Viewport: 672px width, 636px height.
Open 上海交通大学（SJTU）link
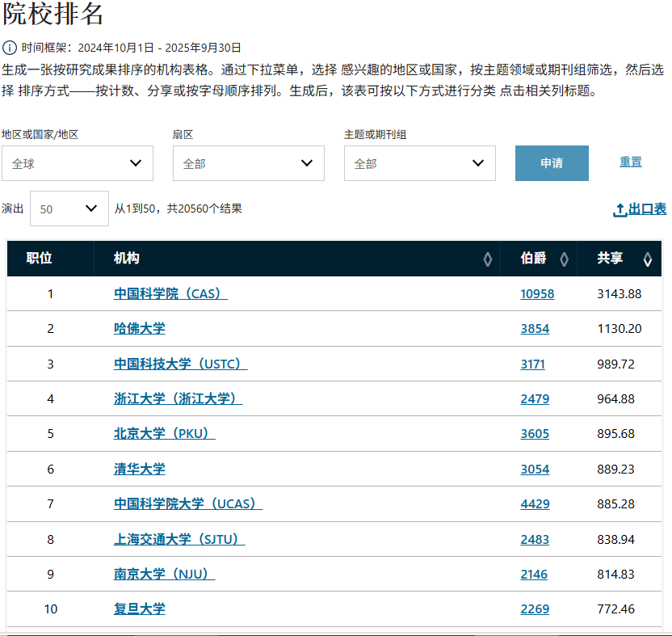(179, 539)
